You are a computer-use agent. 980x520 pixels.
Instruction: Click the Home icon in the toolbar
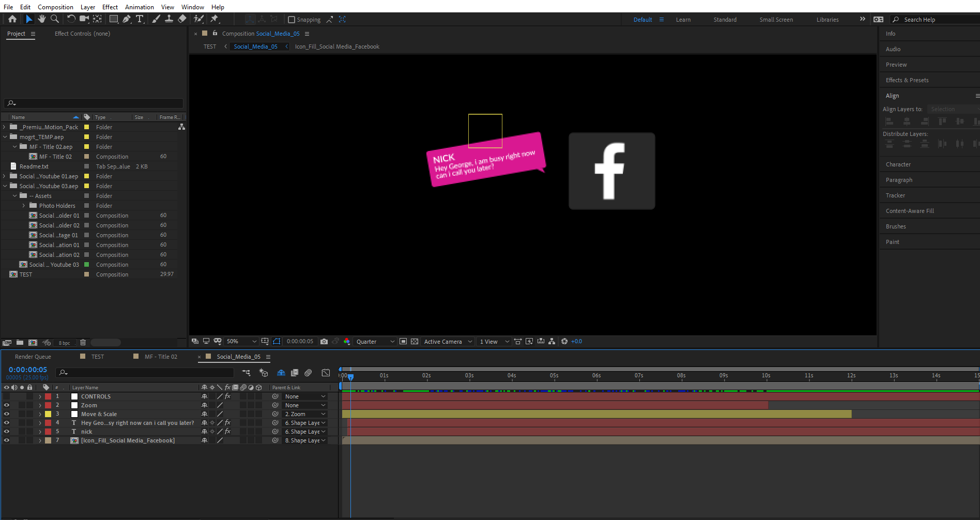click(x=12, y=19)
